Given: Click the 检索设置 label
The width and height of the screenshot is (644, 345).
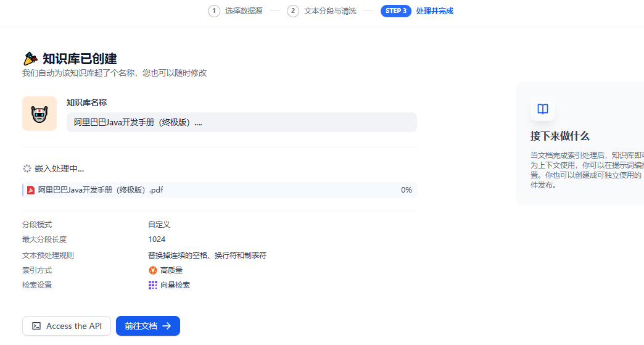Looking at the screenshot, I should (37, 285).
